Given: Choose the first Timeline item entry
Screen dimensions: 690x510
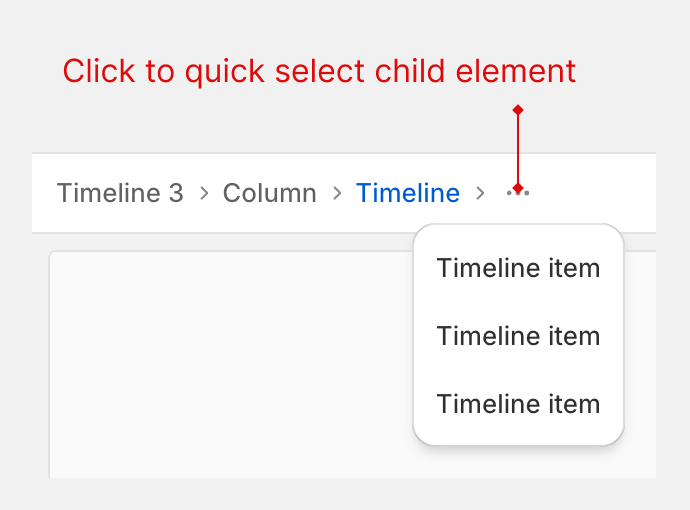Looking at the screenshot, I should pyautogui.click(x=518, y=268).
